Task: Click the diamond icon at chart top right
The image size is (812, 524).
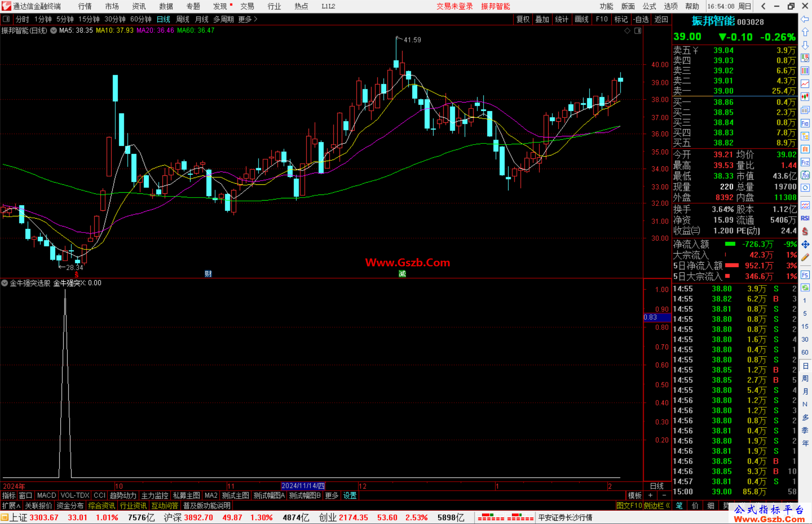Action: 627,31
